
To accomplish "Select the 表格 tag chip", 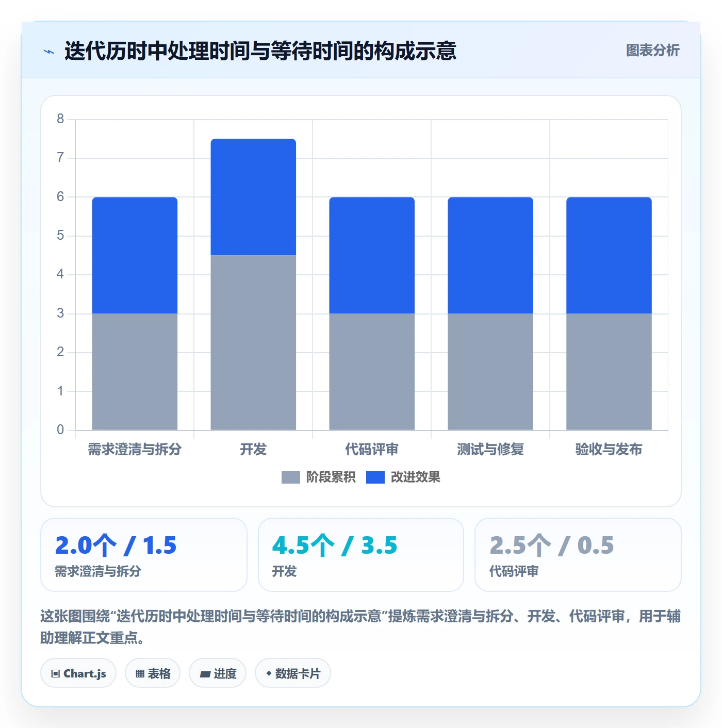I will (x=153, y=673).
